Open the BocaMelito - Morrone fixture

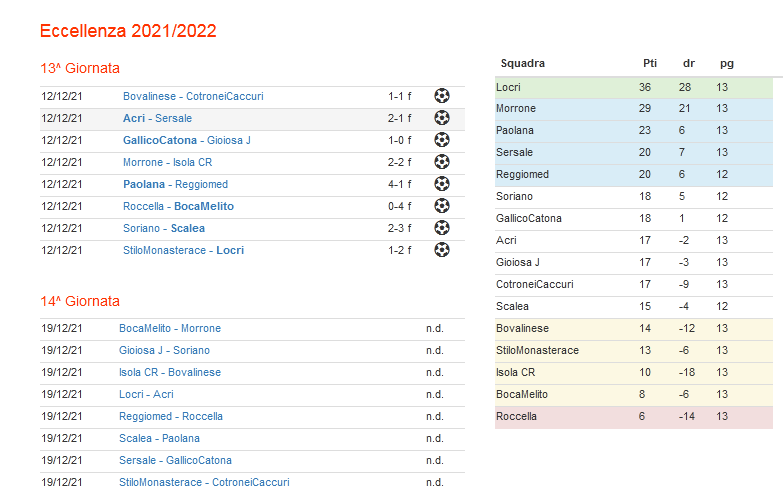(170, 328)
